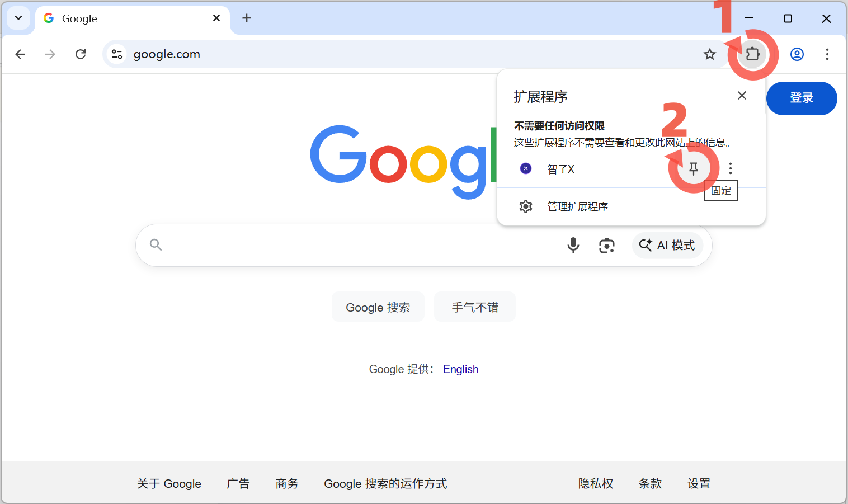Open the Chrome profile avatar icon
This screenshot has width=848, height=504.
coord(797,54)
